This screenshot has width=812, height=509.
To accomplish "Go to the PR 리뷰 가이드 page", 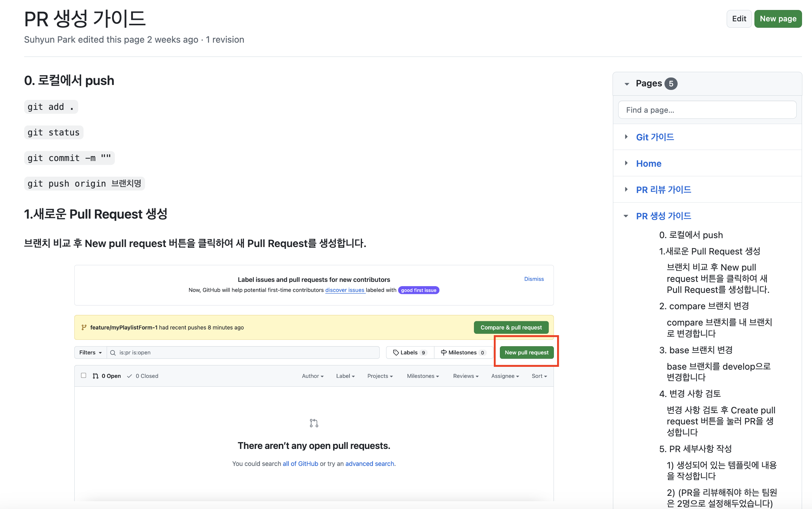I will (663, 190).
